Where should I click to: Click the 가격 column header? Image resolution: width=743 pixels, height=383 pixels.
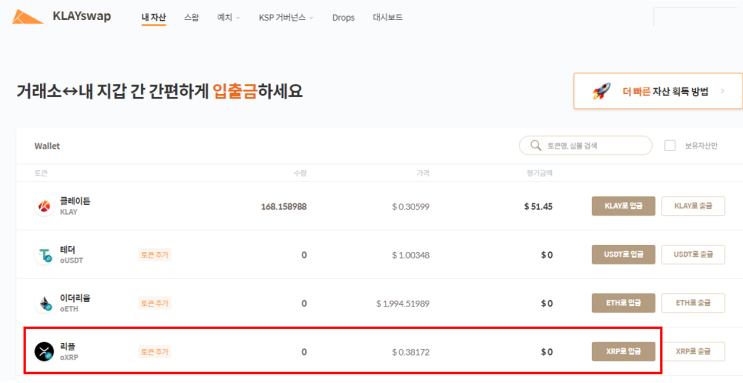pyautogui.click(x=423, y=173)
